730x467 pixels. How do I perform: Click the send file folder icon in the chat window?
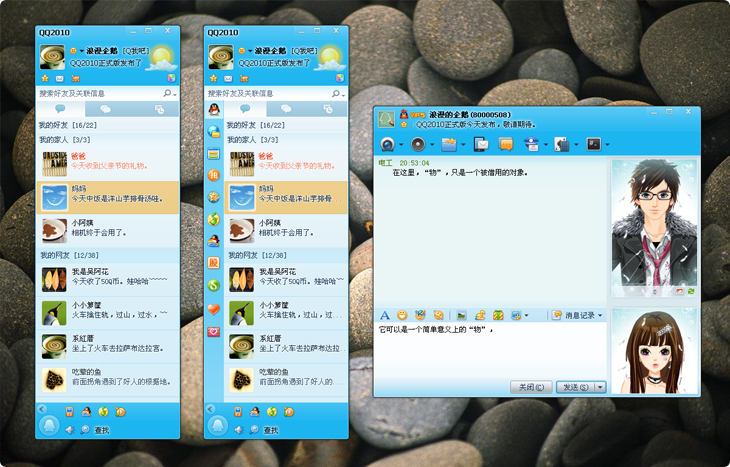coord(449,144)
